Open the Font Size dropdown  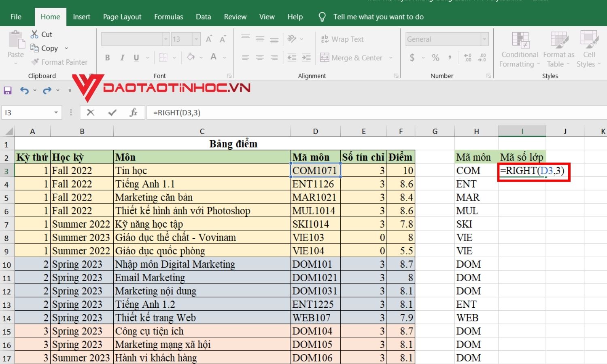[195, 39]
